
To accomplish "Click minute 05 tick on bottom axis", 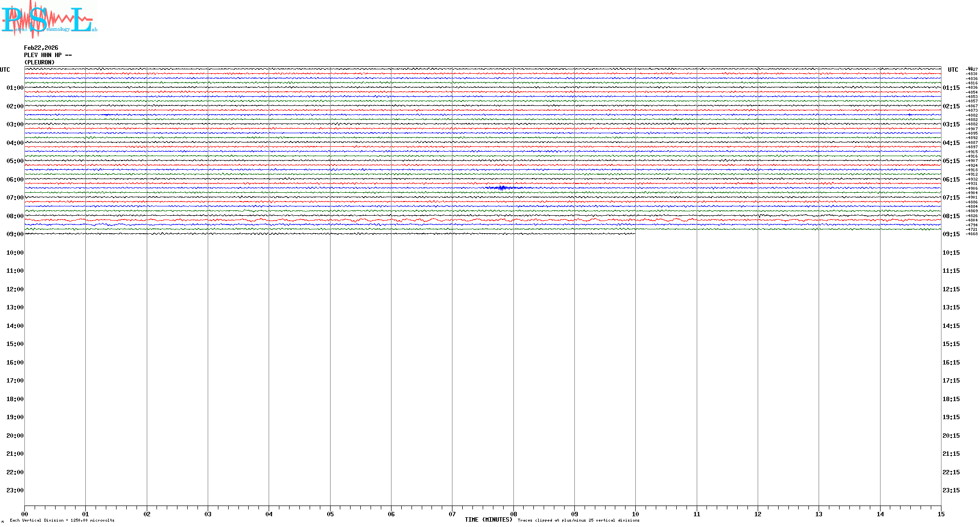I will 330,514.
